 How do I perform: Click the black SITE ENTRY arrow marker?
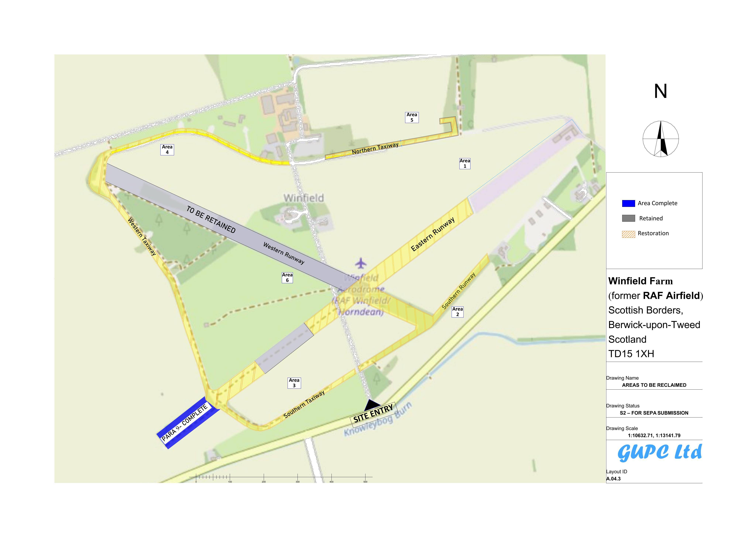pos(372,405)
